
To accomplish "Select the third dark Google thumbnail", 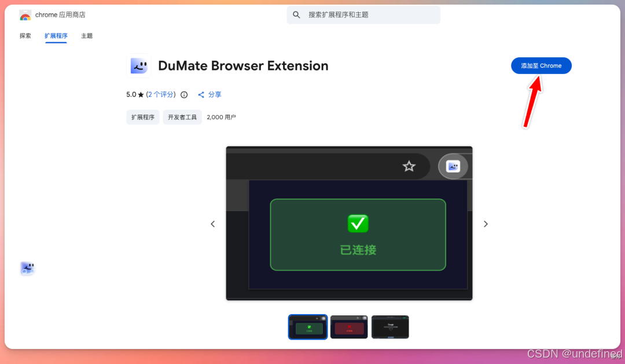I will (390, 327).
